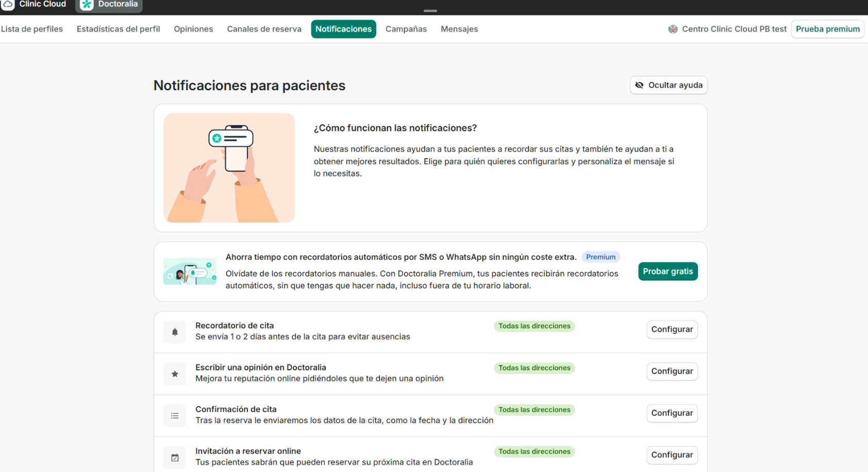Click the Prueba premium button

[827, 29]
